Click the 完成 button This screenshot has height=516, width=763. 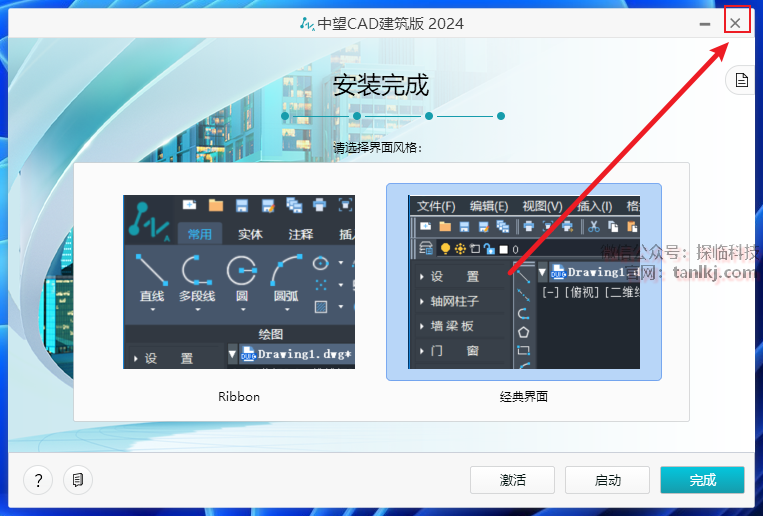pyautogui.click(x=702, y=480)
